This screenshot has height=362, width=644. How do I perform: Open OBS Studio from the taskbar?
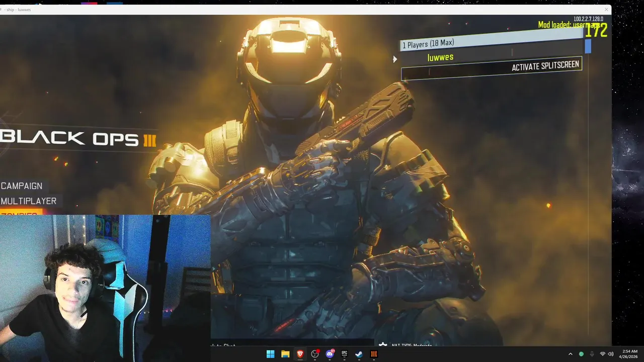pos(315,354)
